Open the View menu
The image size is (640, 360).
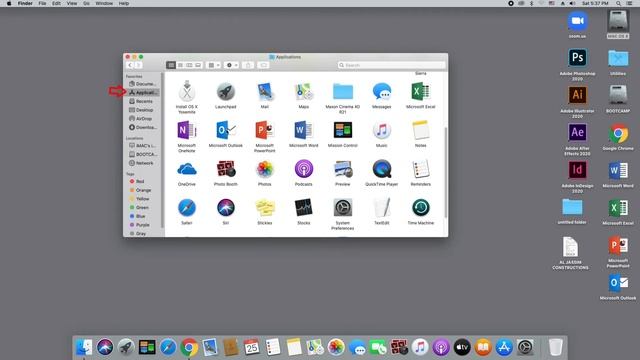[72, 3]
